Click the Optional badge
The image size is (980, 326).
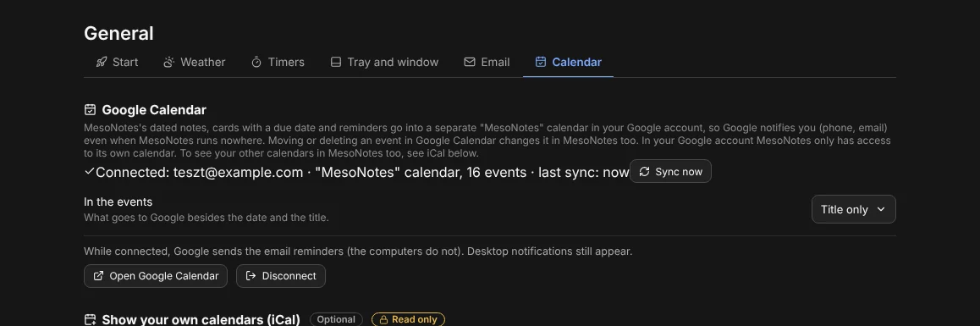[336, 319]
